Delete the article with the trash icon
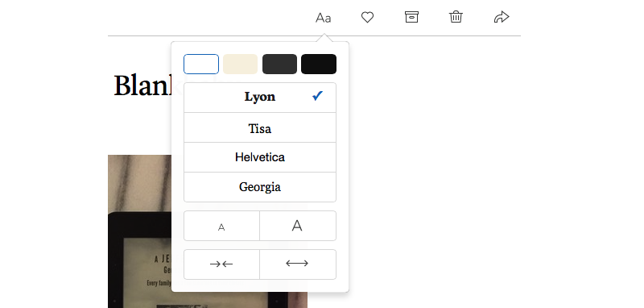Image resolution: width=644 pixels, height=308 pixels. 456,17
